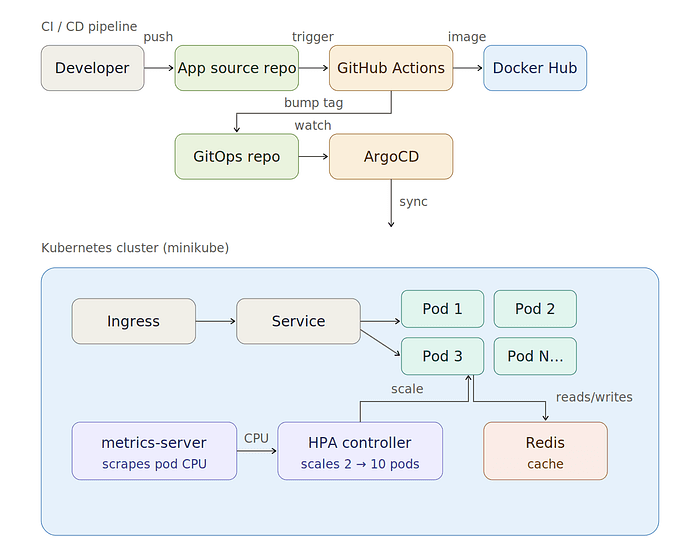Select the GitHub Actions node
700x556 pixels.
coord(391,68)
